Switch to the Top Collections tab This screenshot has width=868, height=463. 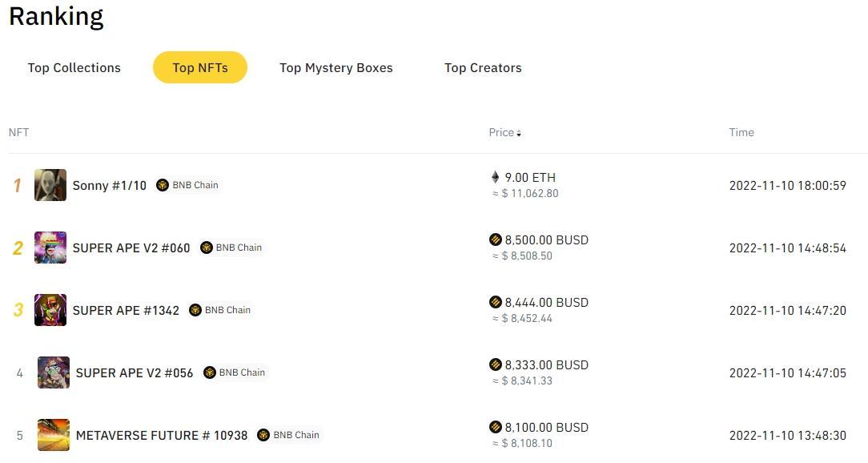click(x=74, y=68)
